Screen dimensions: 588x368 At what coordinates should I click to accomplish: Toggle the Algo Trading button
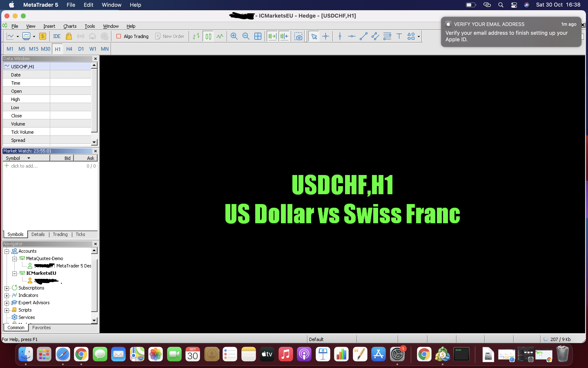click(x=133, y=36)
